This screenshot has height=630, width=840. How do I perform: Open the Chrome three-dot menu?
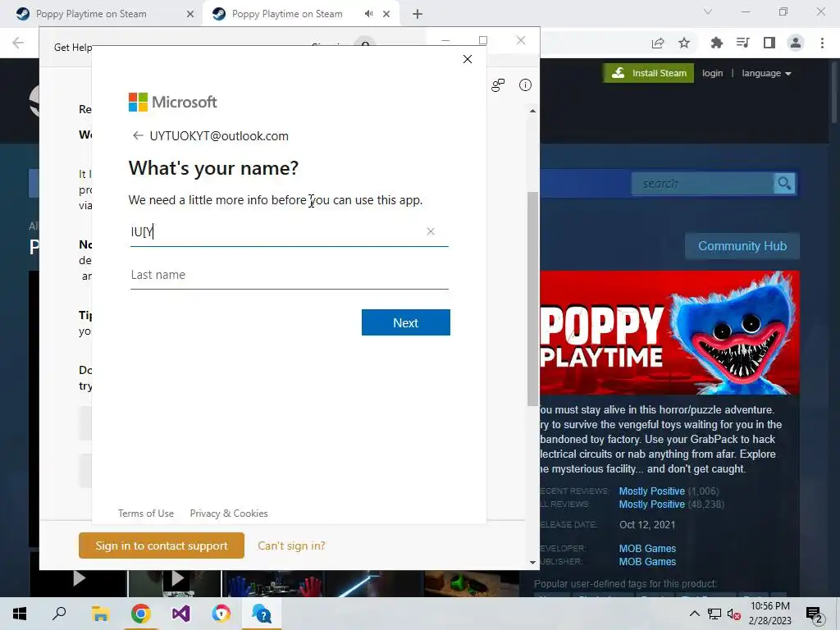point(822,43)
